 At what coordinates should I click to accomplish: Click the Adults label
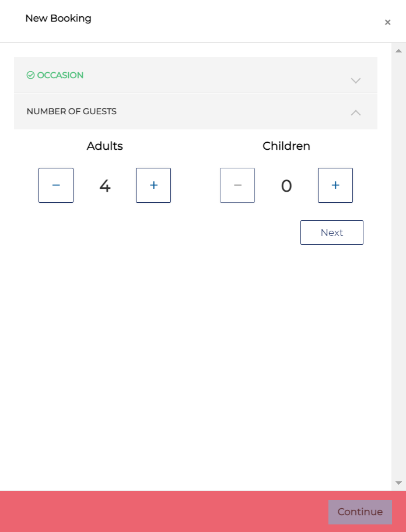[104, 146]
